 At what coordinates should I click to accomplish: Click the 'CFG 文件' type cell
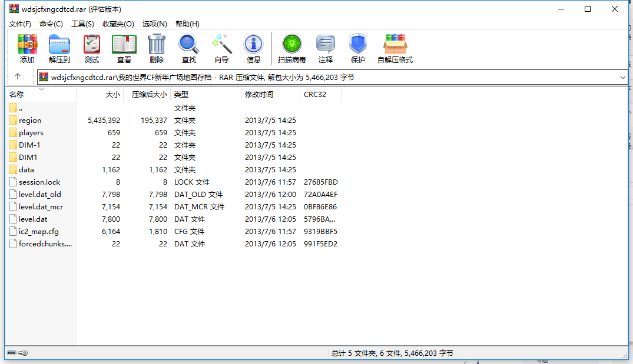coord(190,231)
